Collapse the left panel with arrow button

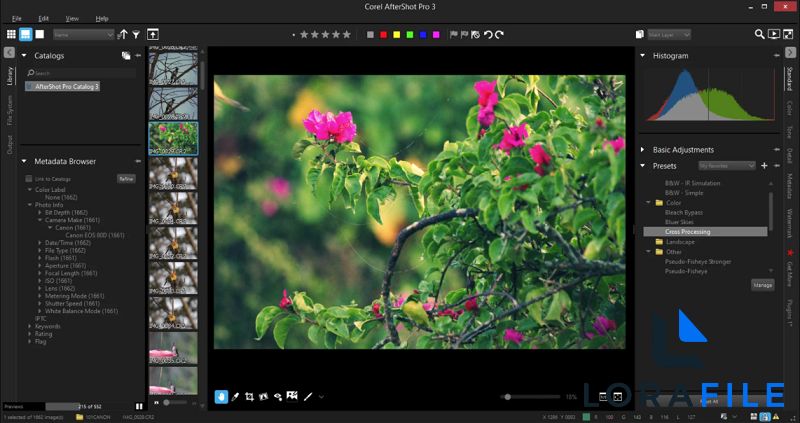click(9, 53)
